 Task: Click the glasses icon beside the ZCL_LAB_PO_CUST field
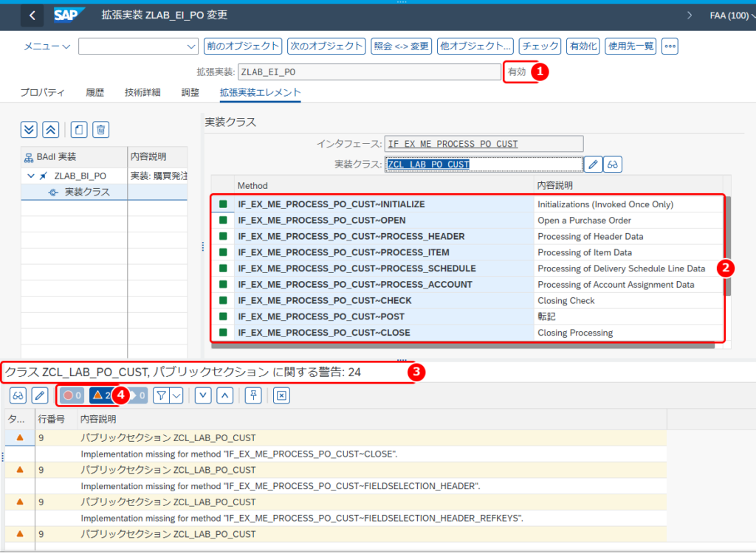coord(612,165)
